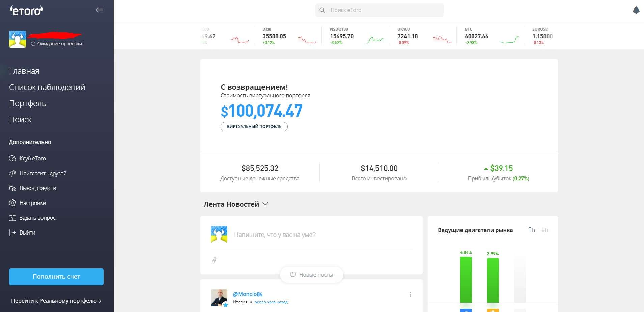The height and width of the screenshot is (312, 644).
Task: Open notifications bell icon
Action: (636, 10)
